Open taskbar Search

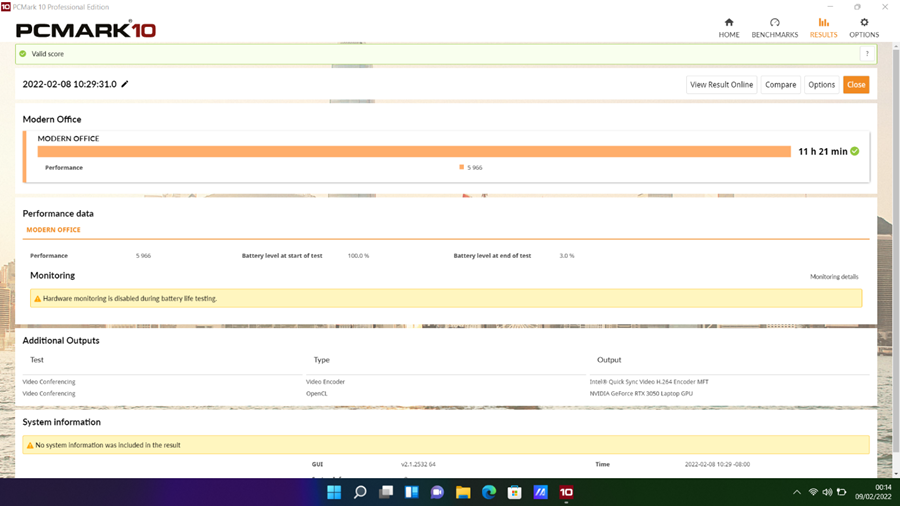click(360, 492)
